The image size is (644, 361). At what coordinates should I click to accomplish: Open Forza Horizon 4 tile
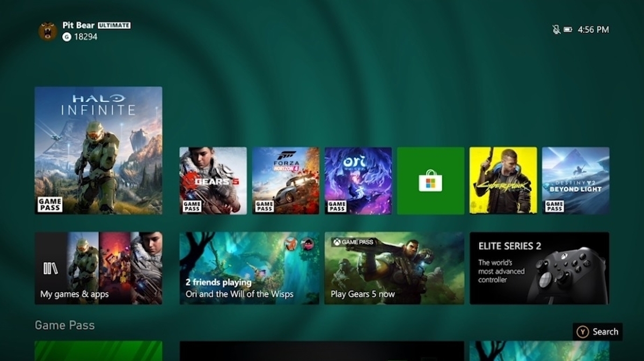286,181
